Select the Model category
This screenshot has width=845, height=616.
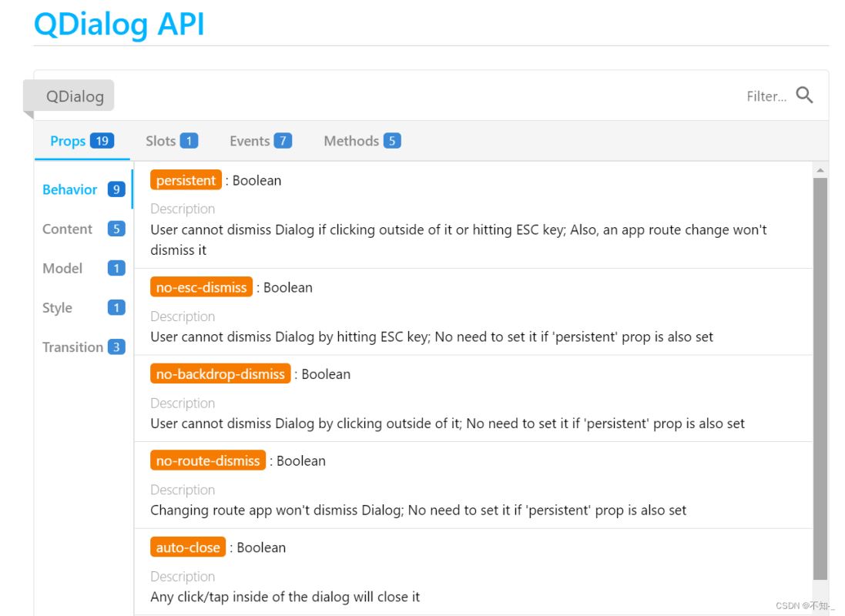pos(83,268)
